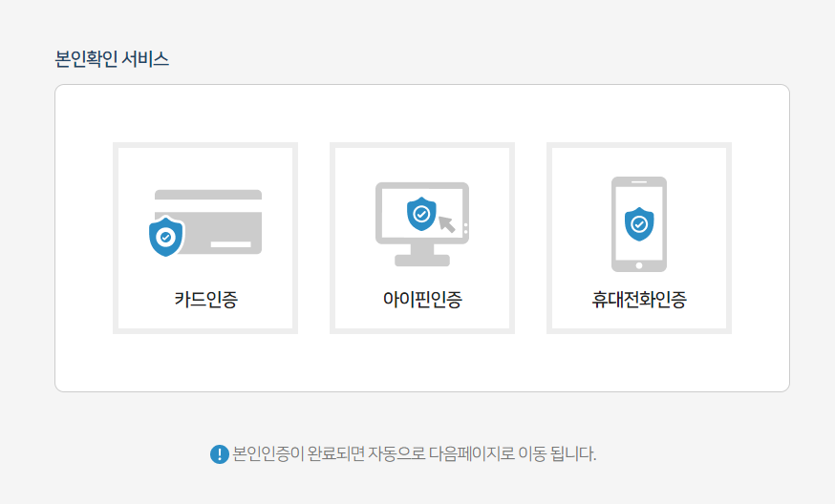Screen dimensions: 835x504
Task: Select the 아이핀인증 label
Action: 422,299
